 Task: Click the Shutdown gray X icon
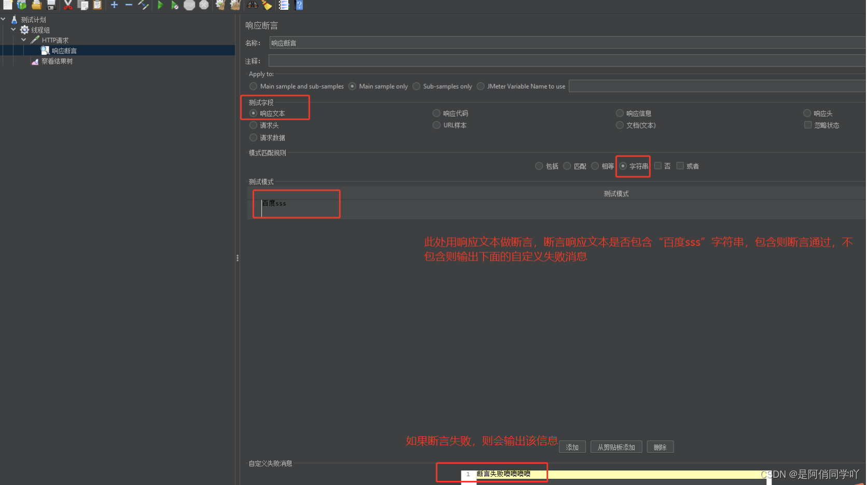(x=204, y=5)
